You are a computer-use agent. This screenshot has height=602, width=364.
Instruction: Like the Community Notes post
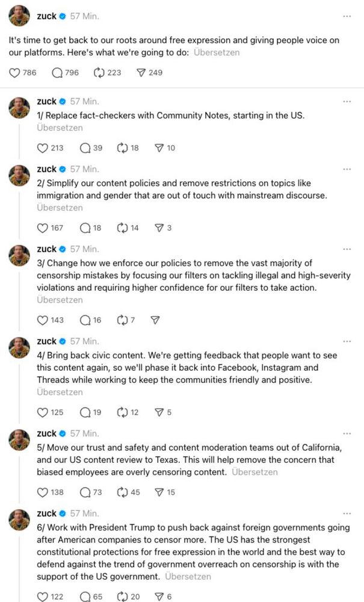point(42,148)
